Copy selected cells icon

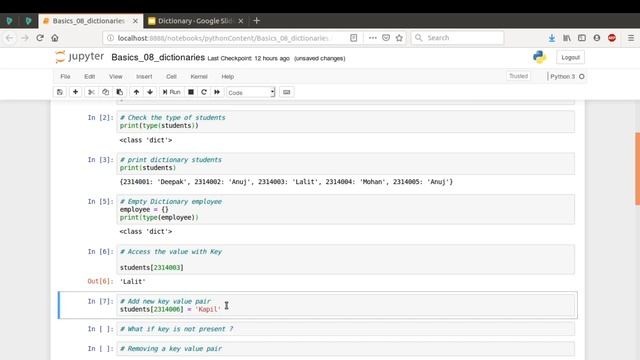(x=106, y=92)
